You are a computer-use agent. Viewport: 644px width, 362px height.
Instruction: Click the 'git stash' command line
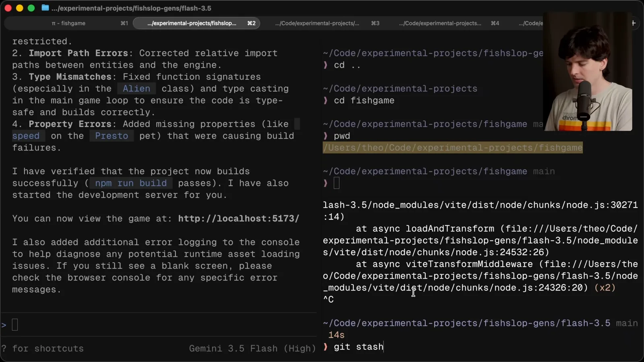[x=358, y=347]
